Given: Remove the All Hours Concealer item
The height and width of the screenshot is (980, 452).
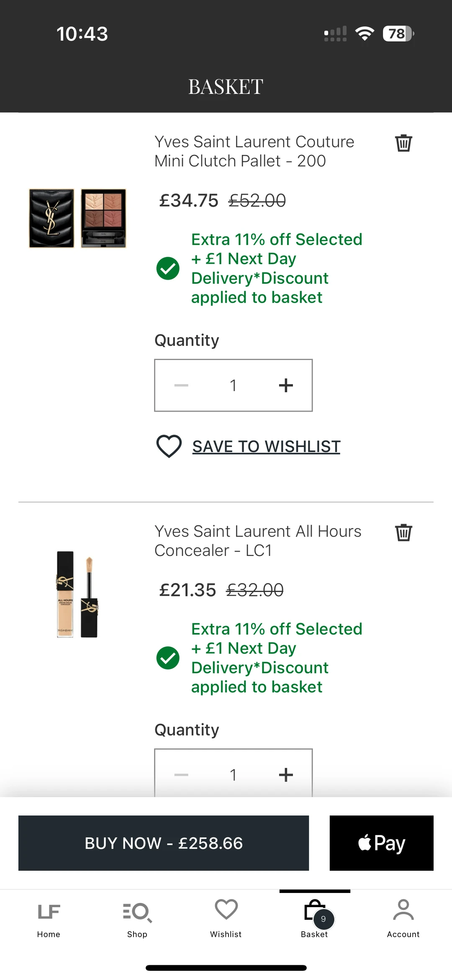Looking at the screenshot, I should coord(403,532).
